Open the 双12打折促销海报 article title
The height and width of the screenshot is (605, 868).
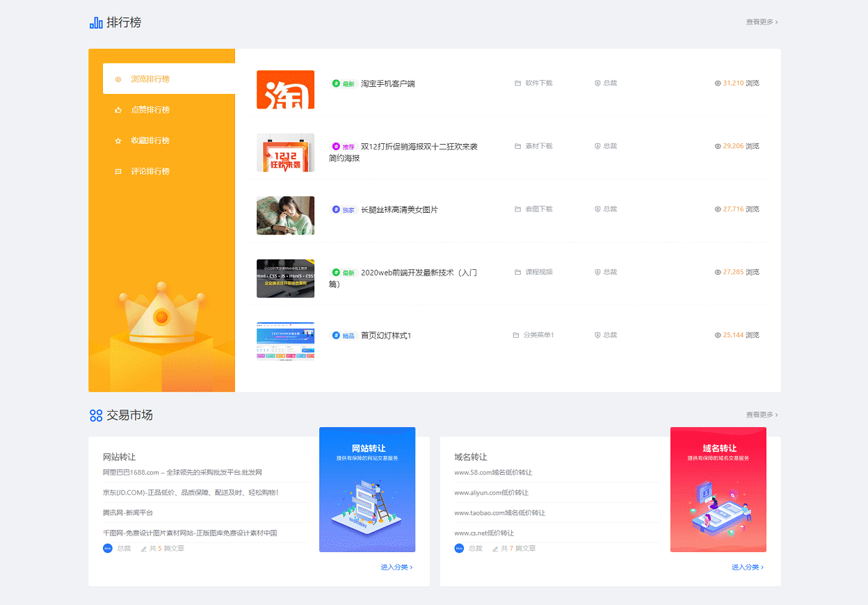click(x=403, y=152)
